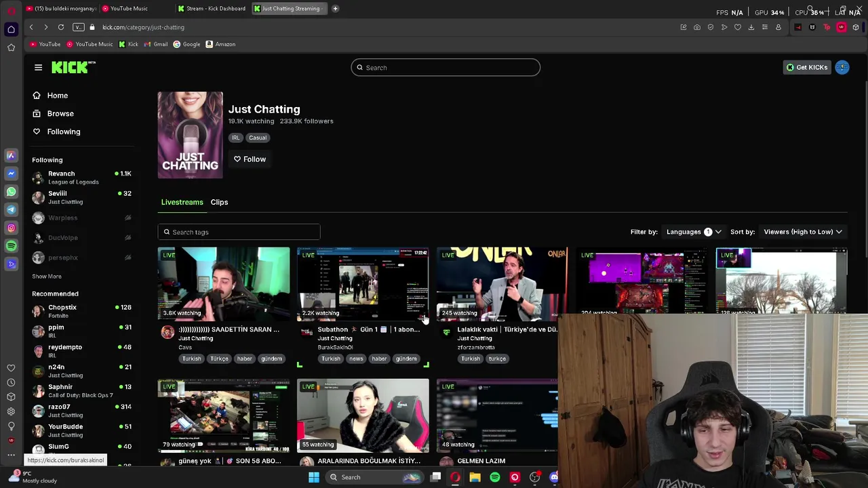The width and height of the screenshot is (868, 488).
Task: Open the Viewers (High to Low) sort dropdown
Action: tap(803, 232)
